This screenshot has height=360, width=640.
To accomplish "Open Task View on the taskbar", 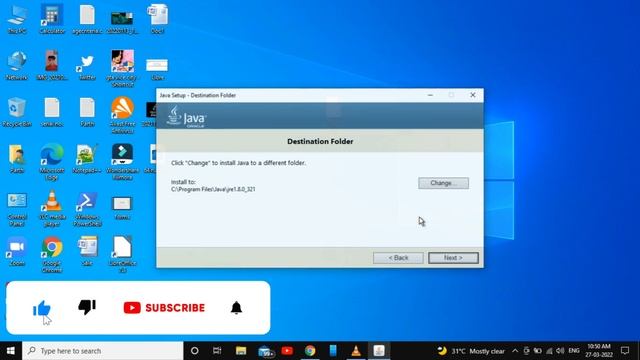I will (217, 351).
